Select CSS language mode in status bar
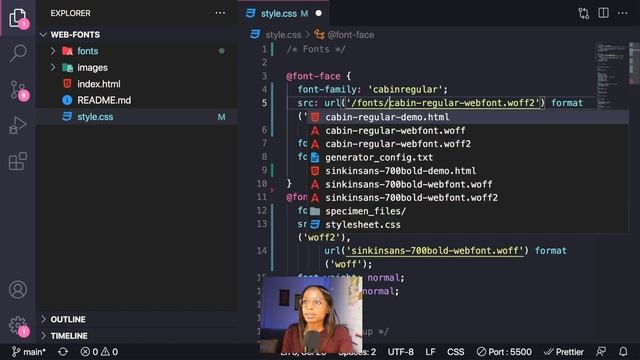This screenshot has height=360, width=640. (456, 351)
